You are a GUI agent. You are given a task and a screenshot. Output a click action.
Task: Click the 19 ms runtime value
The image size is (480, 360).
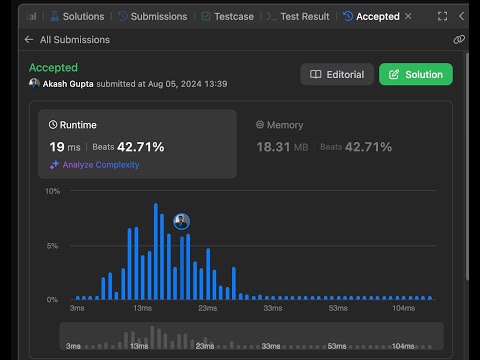pyautogui.click(x=65, y=147)
